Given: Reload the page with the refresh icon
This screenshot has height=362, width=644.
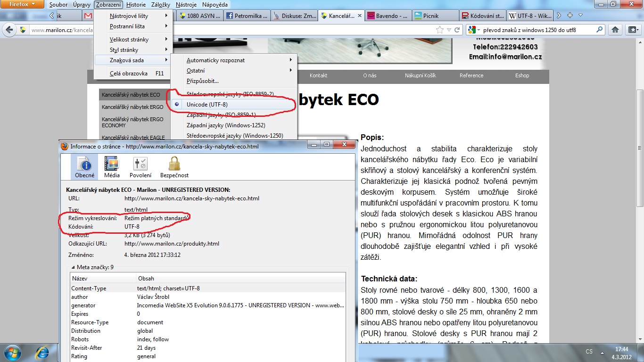Looking at the screenshot, I should pos(456,30).
